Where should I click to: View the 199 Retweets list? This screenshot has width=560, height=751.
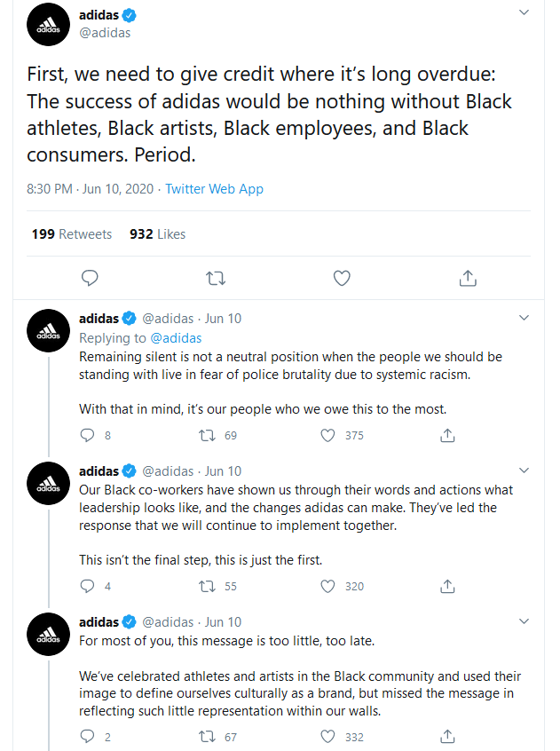(72, 234)
